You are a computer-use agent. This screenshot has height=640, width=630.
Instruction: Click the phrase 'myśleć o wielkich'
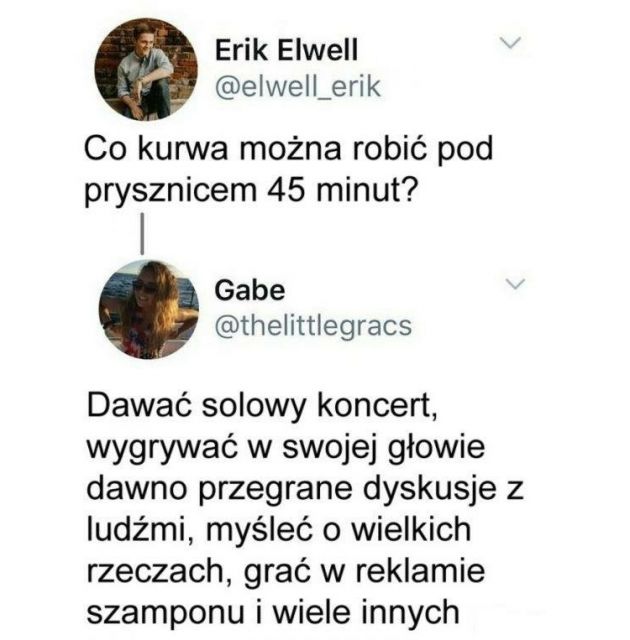coord(338,530)
